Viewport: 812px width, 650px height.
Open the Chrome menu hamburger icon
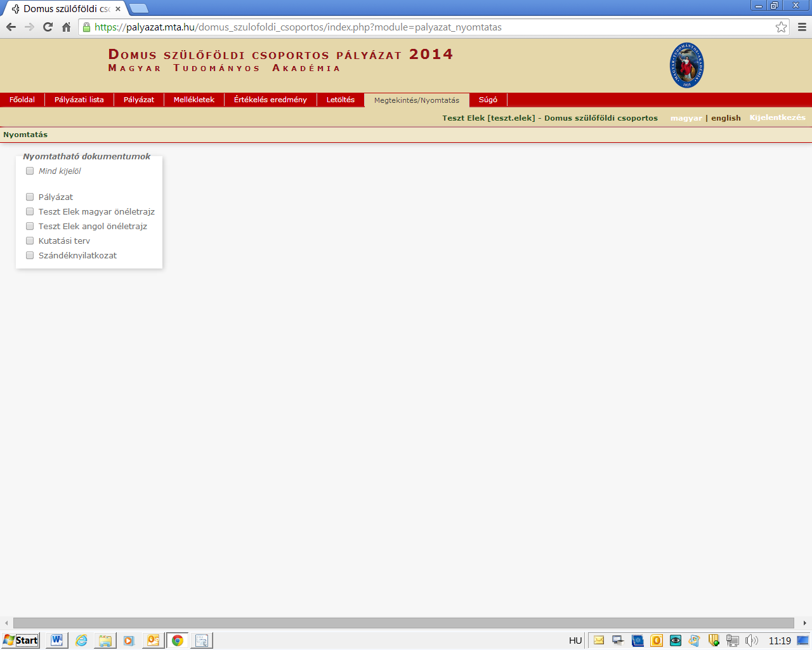(802, 27)
